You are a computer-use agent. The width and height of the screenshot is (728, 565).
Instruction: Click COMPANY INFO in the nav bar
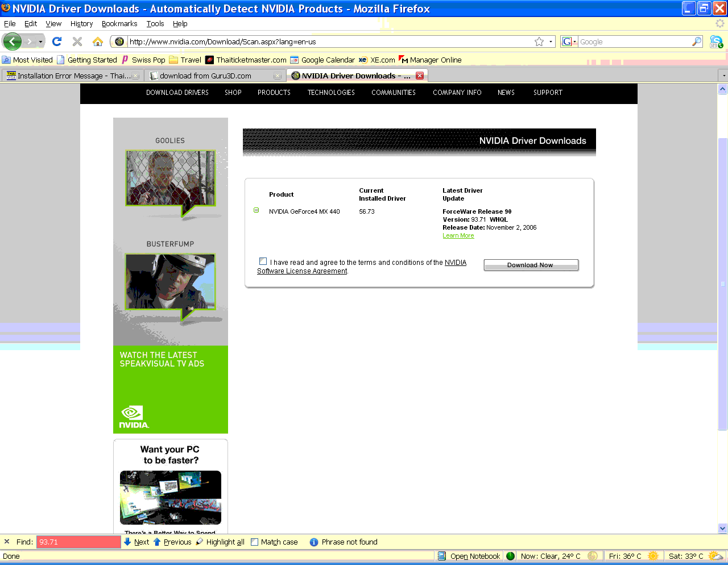click(457, 93)
